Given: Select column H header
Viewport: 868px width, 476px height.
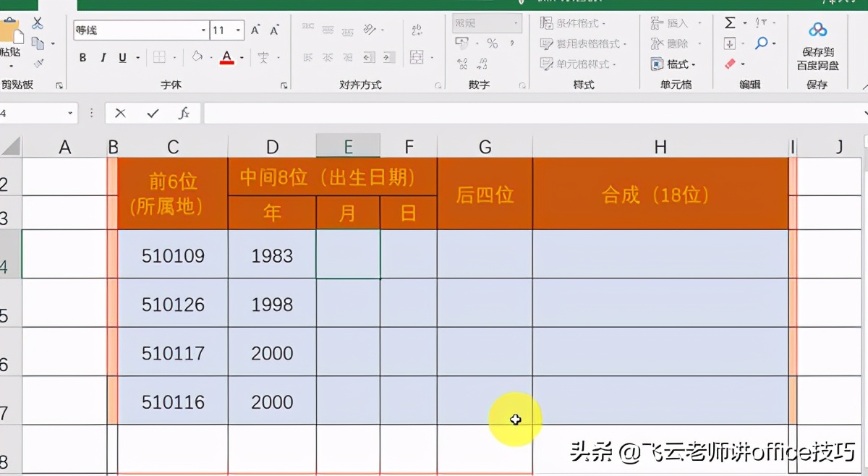Looking at the screenshot, I should click(x=660, y=148).
